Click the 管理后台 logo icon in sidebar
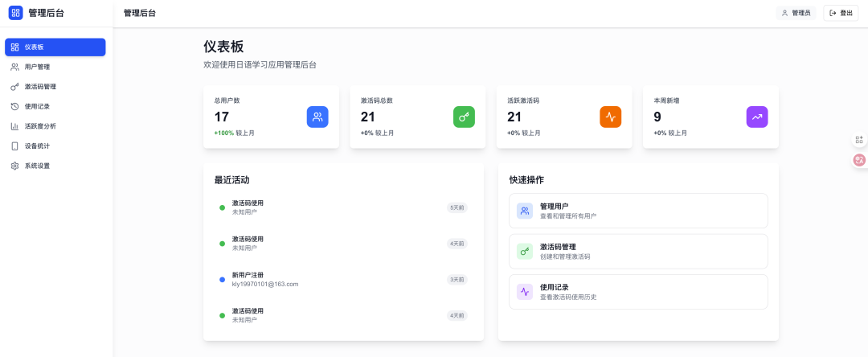The width and height of the screenshot is (868, 357). (x=15, y=13)
